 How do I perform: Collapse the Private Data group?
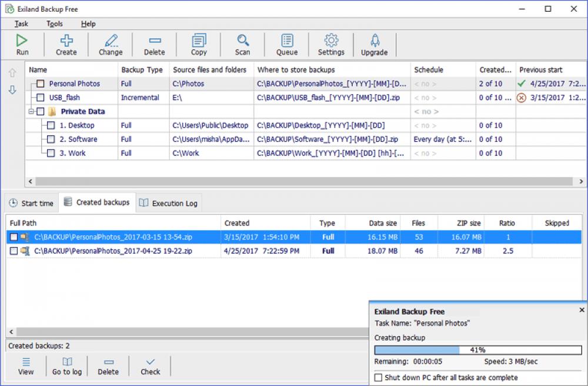(29, 111)
